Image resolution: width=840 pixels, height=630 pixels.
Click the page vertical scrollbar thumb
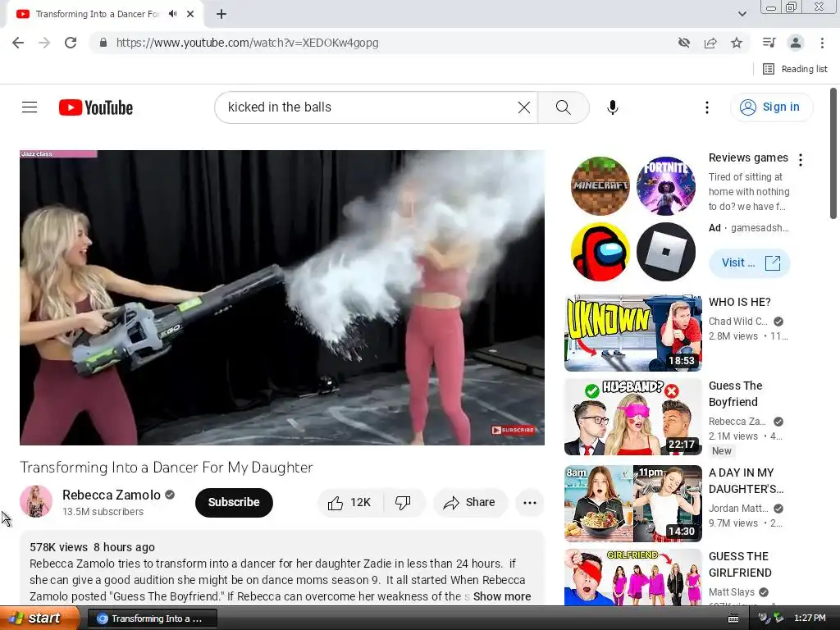pyautogui.click(x=833, y=153)
